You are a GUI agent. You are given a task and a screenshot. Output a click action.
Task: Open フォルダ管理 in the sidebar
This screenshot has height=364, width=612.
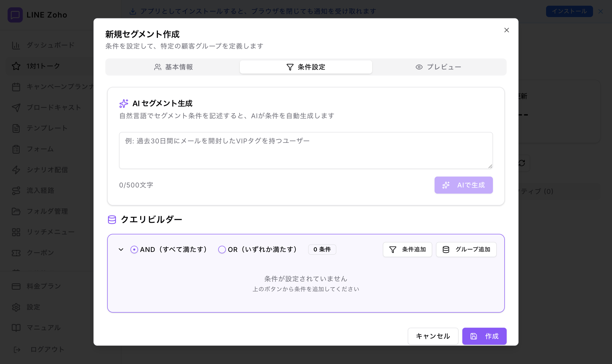tap(16, 211)
